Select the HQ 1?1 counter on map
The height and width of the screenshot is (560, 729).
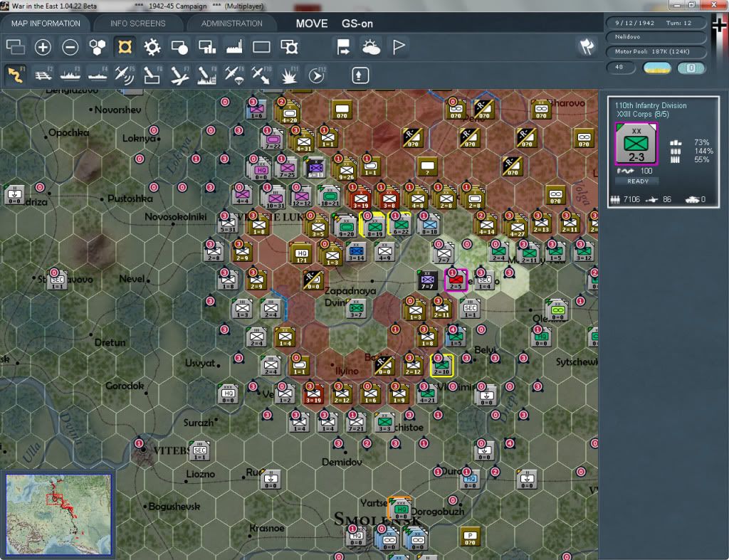(x=301, y=253)
